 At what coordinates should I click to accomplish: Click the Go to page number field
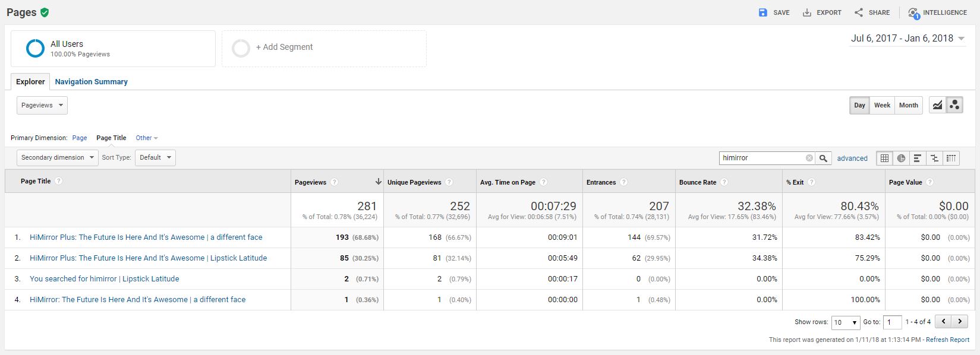[x=892, y=322]
